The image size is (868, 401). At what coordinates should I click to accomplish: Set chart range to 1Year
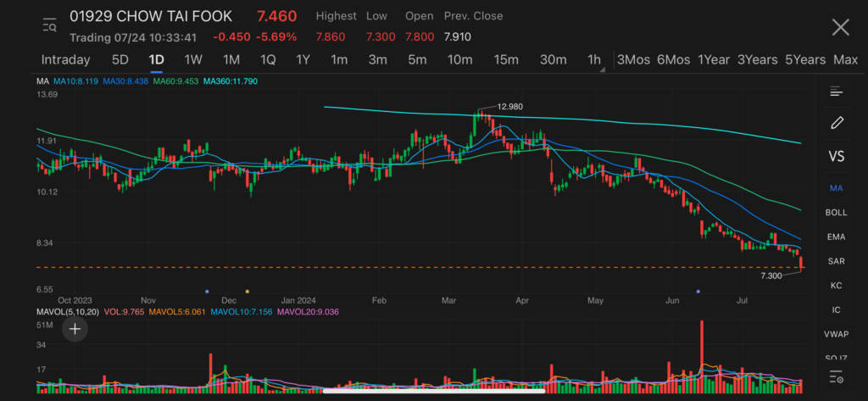pyautogui.click(x=714, y=60)
